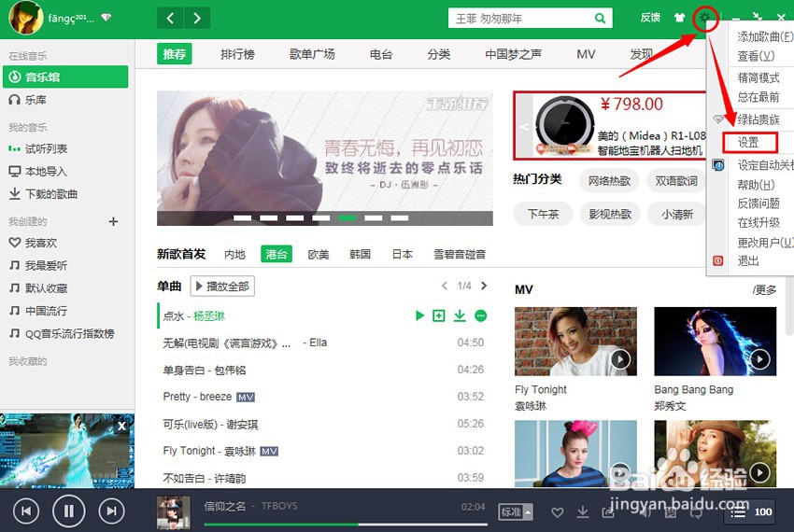Click the song progress bar
This screenshot has height=532, width=794.
346,525
